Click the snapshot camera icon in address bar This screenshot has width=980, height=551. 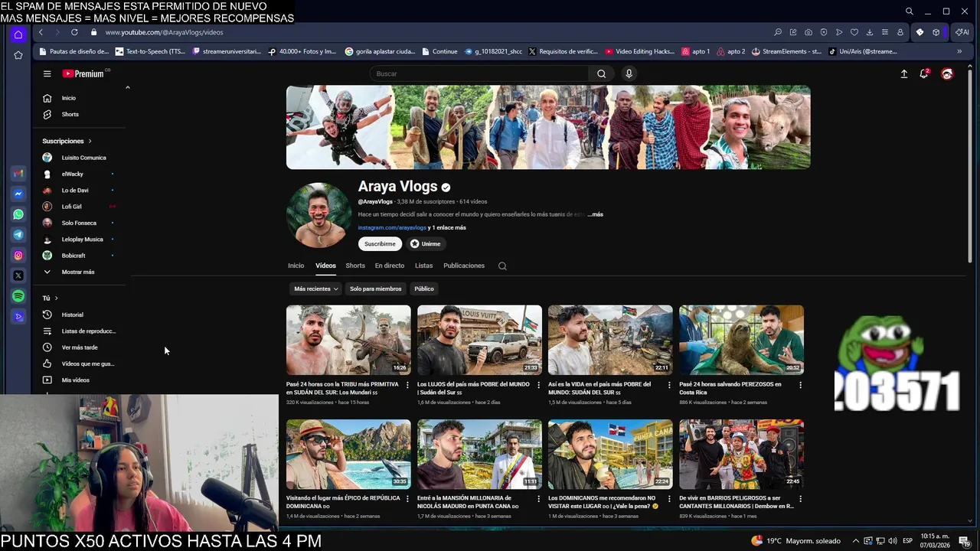[x=808, y=32]
